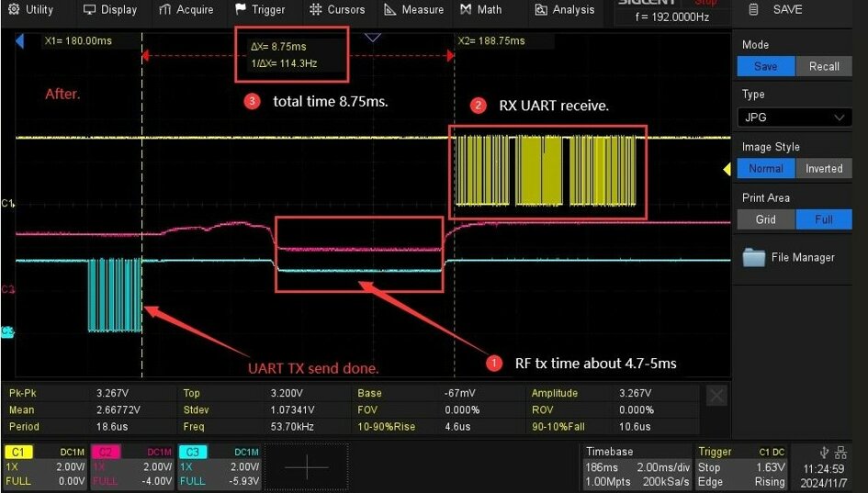This screenshot has height=493, width=868.
Task: Set Image Style to Inverted
Action: point(823,169)
